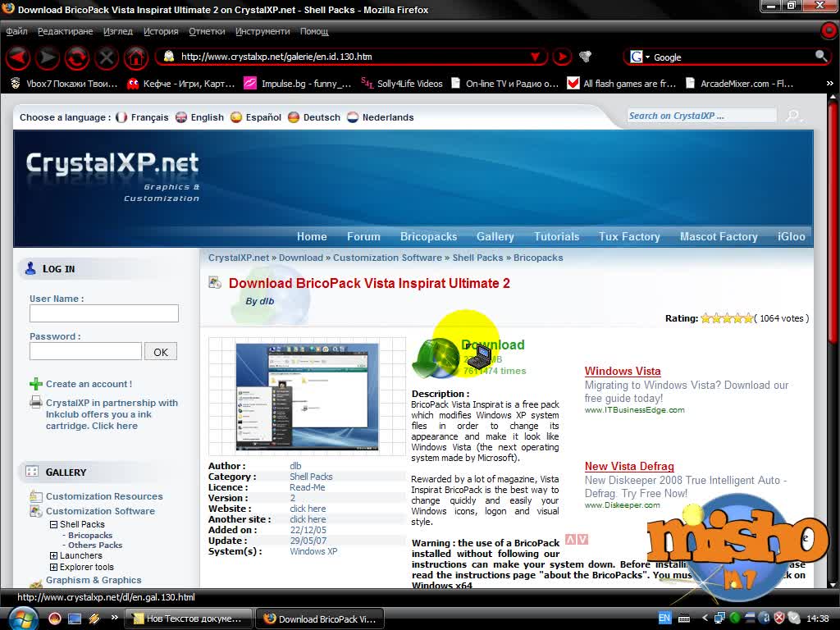
Task: Click the CrystalXP search magnifier icon
Action: point(793,116)
